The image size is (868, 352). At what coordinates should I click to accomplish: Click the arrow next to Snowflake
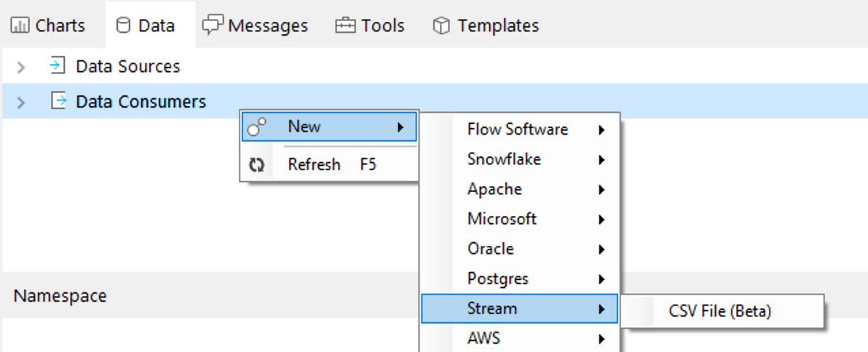tap(601, 160)
